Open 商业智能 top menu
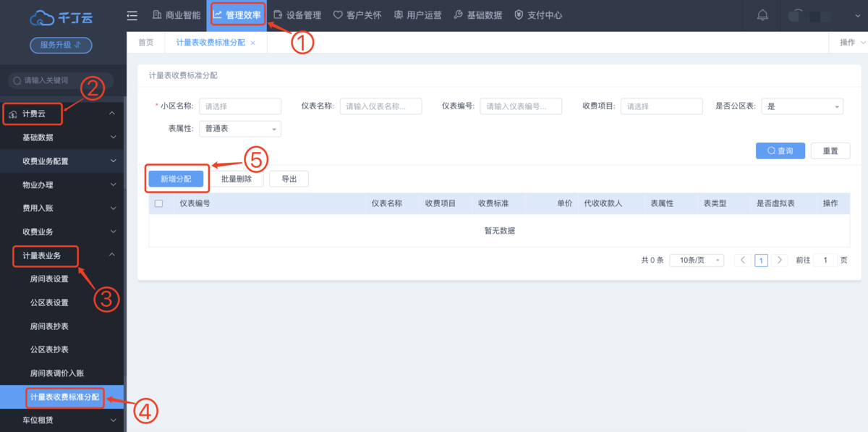This screenshot has height=432, width=868. [x=176, y=15]
